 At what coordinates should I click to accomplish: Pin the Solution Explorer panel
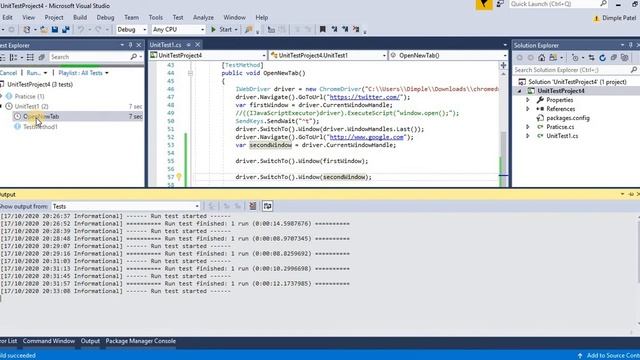tap(631, 45)
